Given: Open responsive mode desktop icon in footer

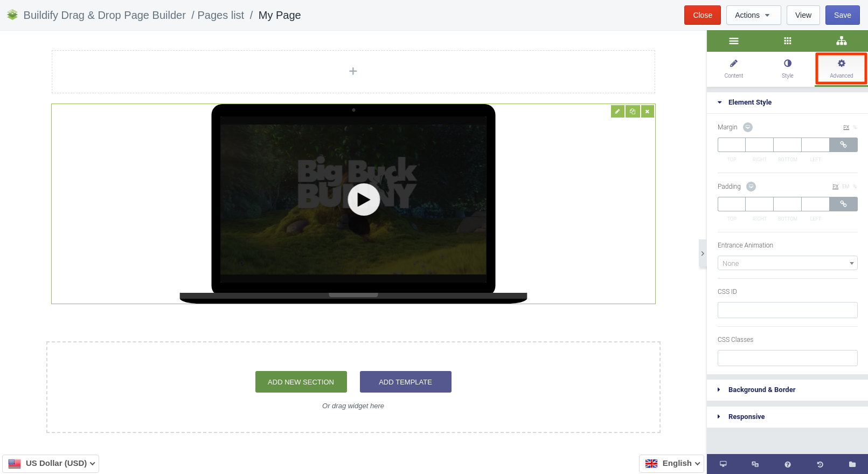Looking at the screenshot, I should pos(723,464).
